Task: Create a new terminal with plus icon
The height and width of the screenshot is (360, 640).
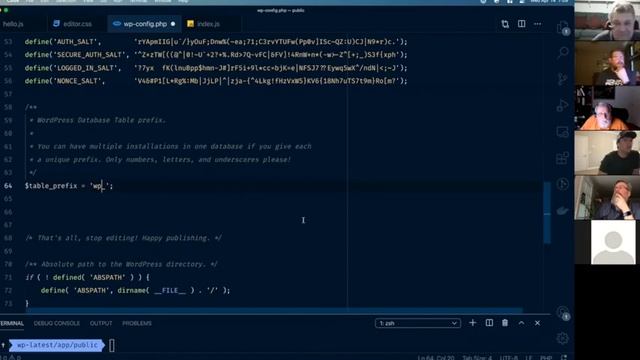Action: click(473, 323)
